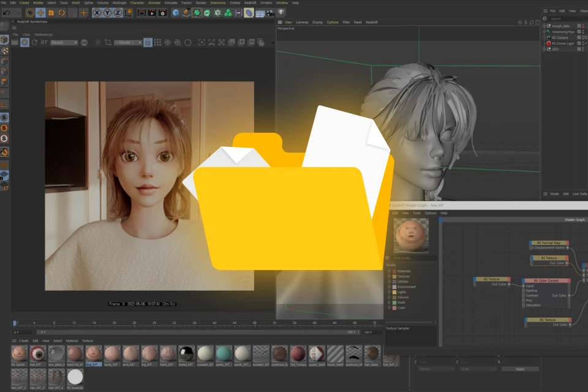The image size is (588, 392).
Task: Expand Materials node category
Action: (390, 271)
